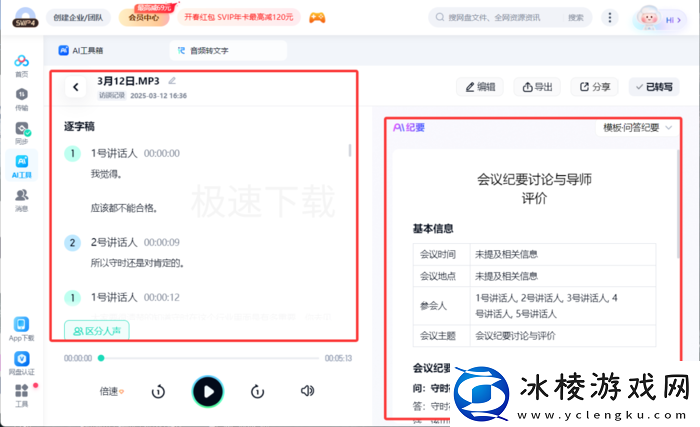Go back with the left arrow button
Screen dimensions: 700x427
(75, 87)
